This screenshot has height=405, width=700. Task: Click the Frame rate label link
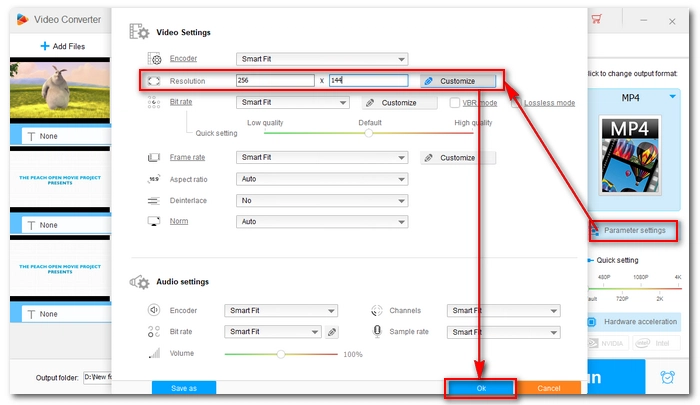pyautogui.click(x=187, y=157)
